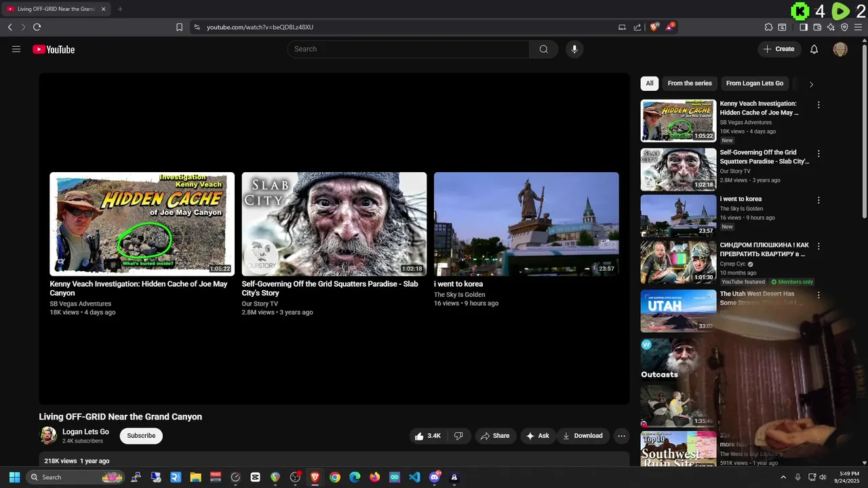
Task: Open the account avatar menu
Action: [840, 49]
